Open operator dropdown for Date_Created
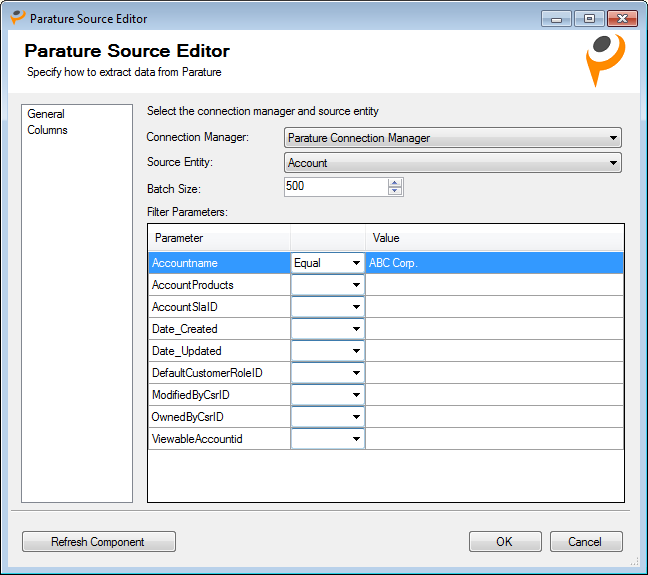The height and width of the screenshot is (575, 648). [x=328, y=329]
